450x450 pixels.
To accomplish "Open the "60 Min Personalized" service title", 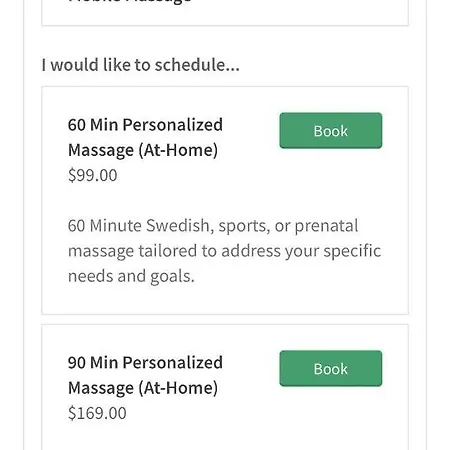I will point(145,125).
